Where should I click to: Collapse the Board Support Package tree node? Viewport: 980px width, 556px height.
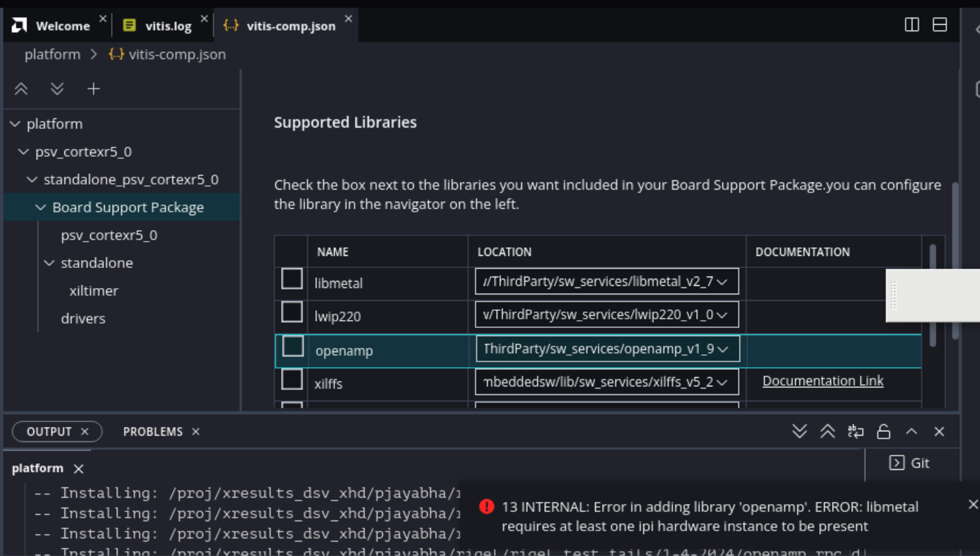[x=41, y=207]
